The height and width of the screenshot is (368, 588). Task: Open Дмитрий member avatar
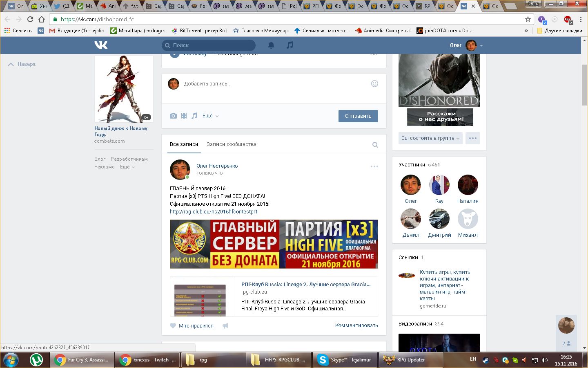coord(439,219)
